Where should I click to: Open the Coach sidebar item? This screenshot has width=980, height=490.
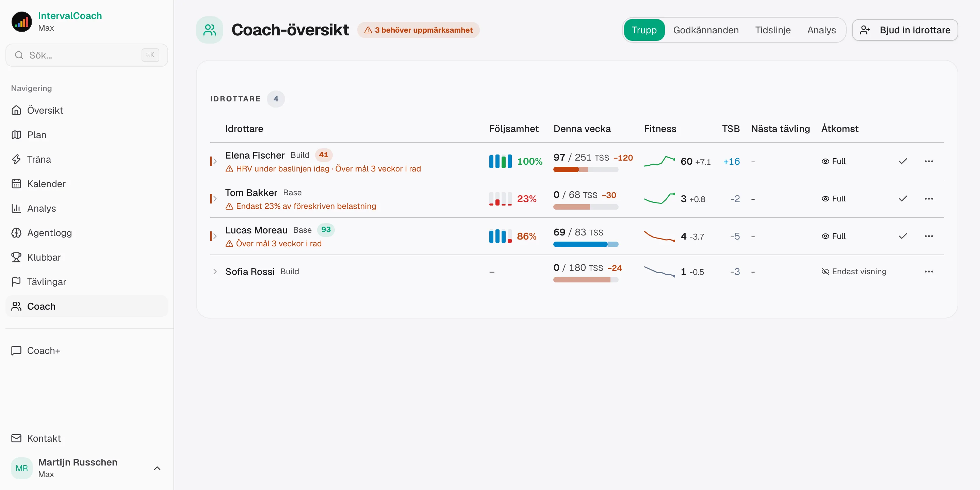(87, 307)
